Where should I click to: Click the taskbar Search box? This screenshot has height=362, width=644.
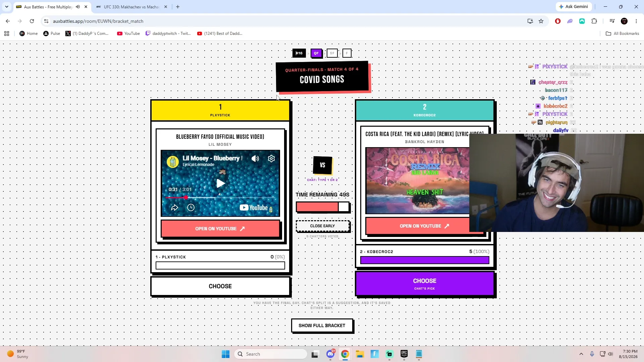271,354
